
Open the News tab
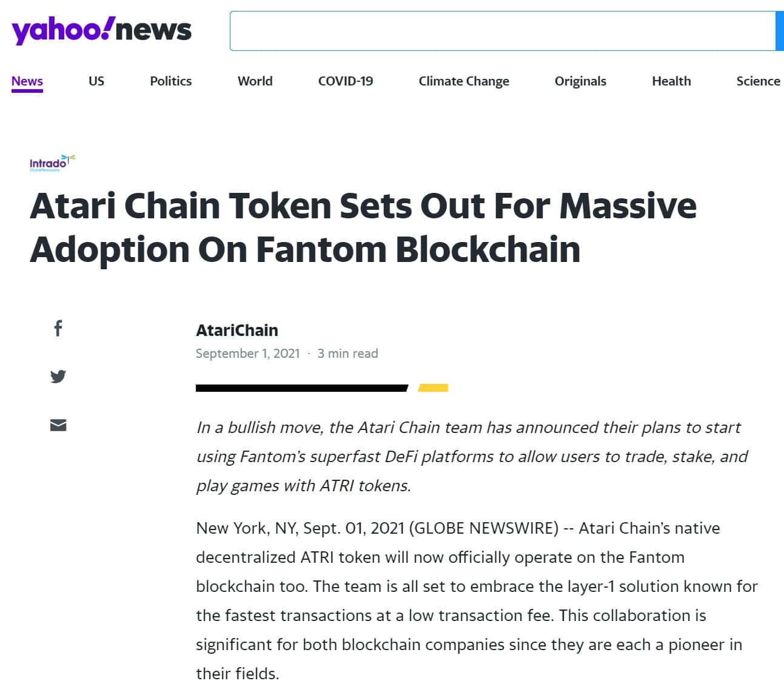point(27,81)
